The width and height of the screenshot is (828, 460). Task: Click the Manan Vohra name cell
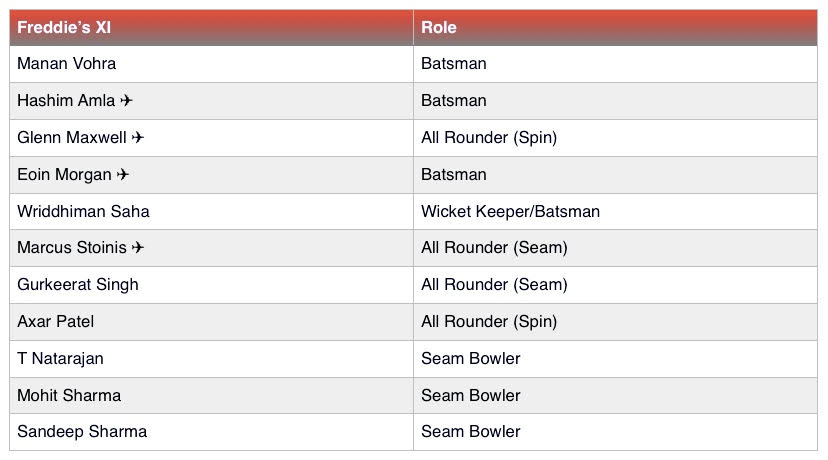point(211,64)
